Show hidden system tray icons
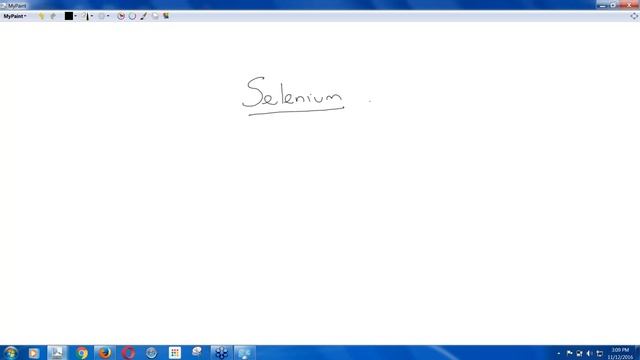Screen dimensions: 640x360 click(x=559, y=353)
